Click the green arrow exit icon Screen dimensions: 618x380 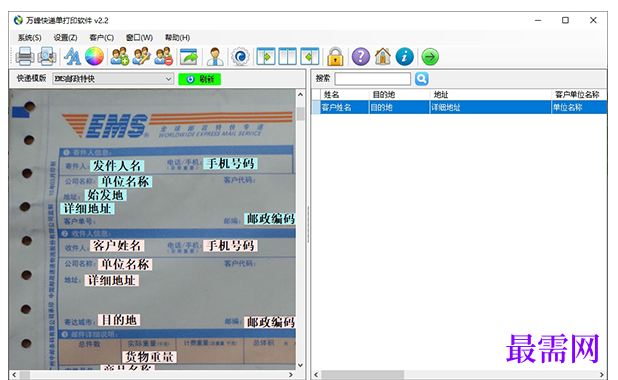coord(430,56)
